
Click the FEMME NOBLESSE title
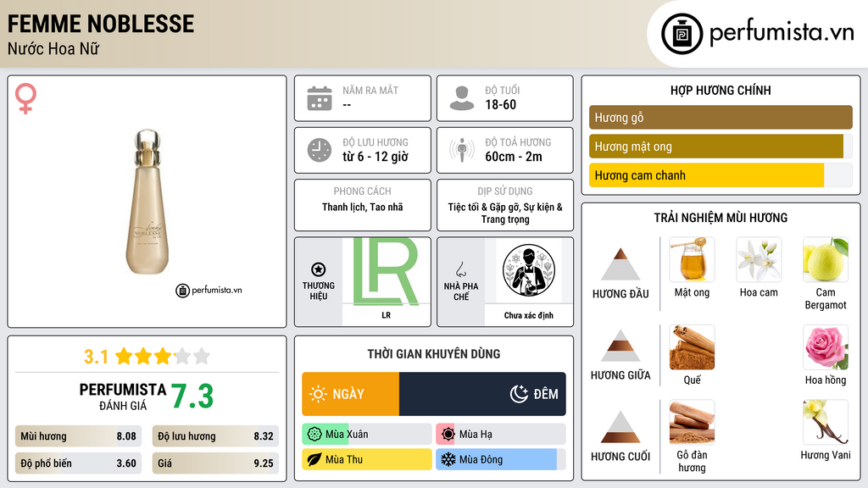coord(101,24)
